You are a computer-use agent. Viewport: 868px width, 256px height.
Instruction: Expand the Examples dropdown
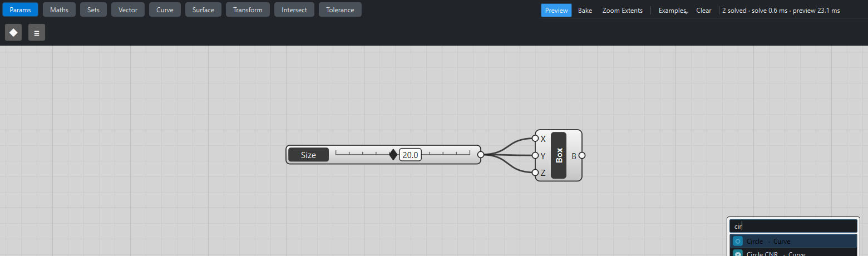point(673,10)
